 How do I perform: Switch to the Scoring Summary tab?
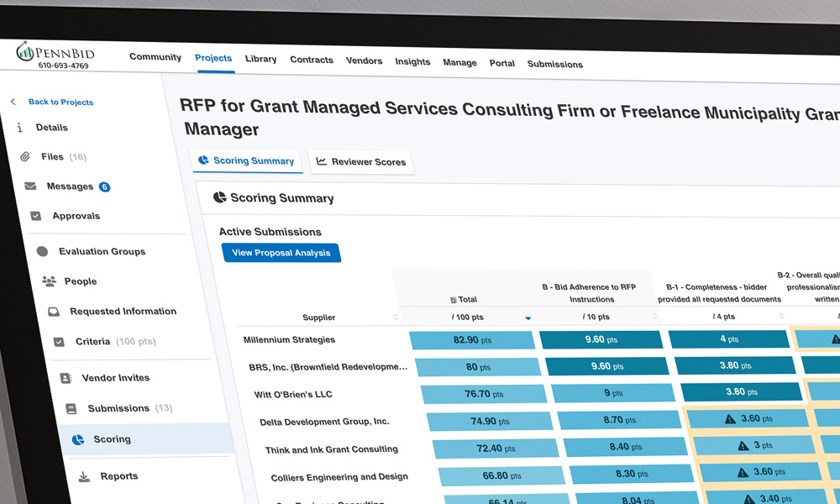click(247, 160)
